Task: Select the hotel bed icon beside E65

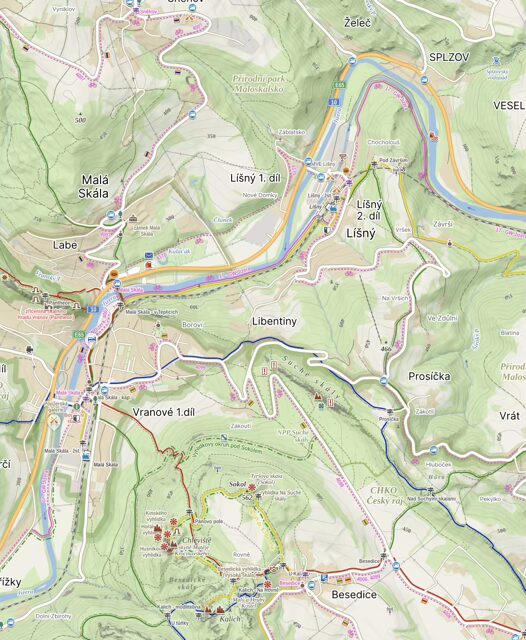Action: (92, 338)
